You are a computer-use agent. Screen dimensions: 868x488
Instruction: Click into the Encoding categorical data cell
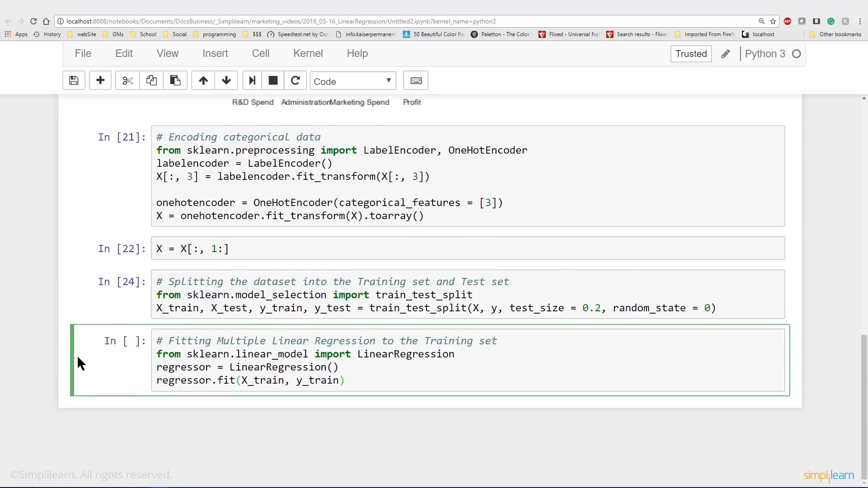pyautogui.click(x=468, y=176)
